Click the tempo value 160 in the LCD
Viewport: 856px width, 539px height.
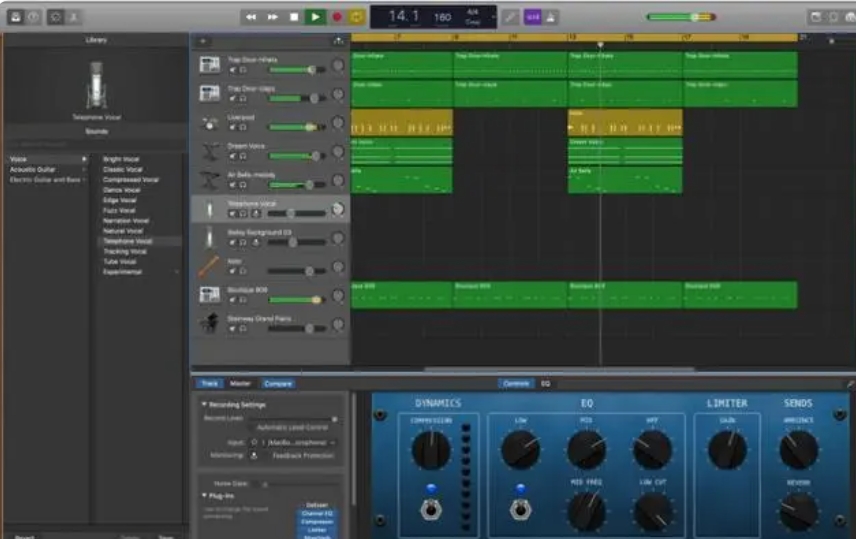(442, 17)
